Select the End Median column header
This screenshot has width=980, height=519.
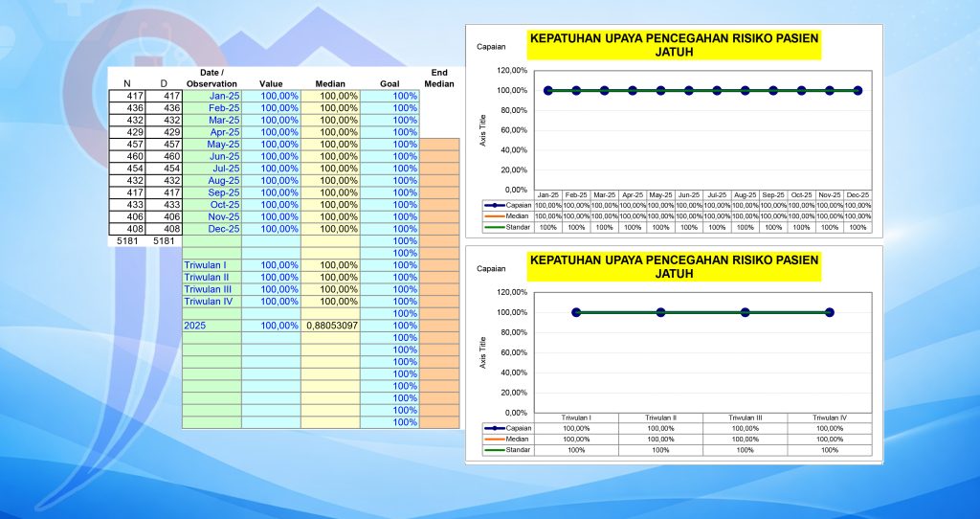pyautogui.click(x=439, y=78)
